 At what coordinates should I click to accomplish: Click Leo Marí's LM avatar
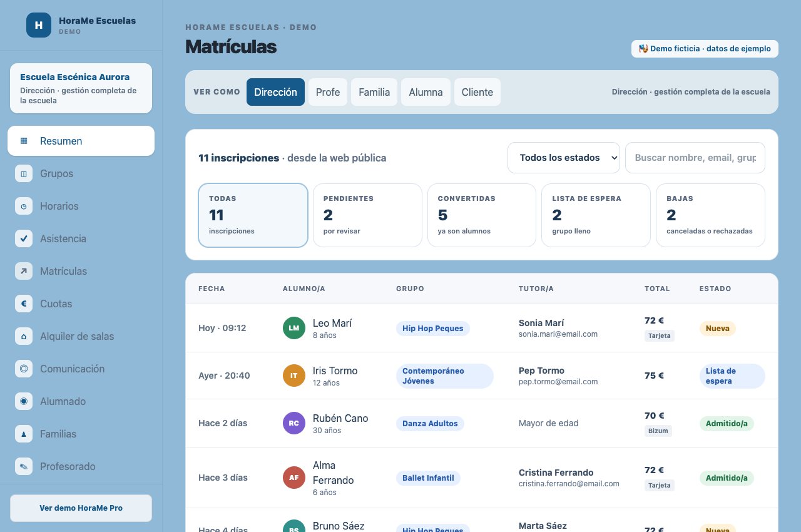pyautogui.click(x=294, y=328)
